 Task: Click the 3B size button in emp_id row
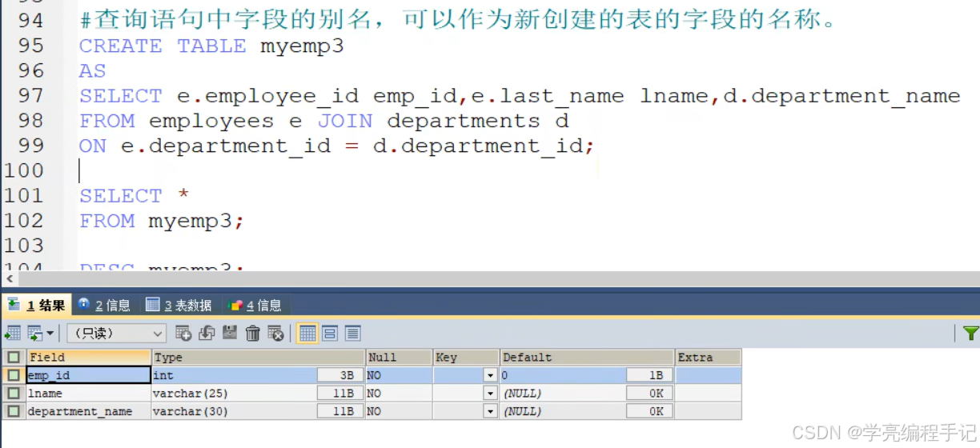tap(340, 375)
